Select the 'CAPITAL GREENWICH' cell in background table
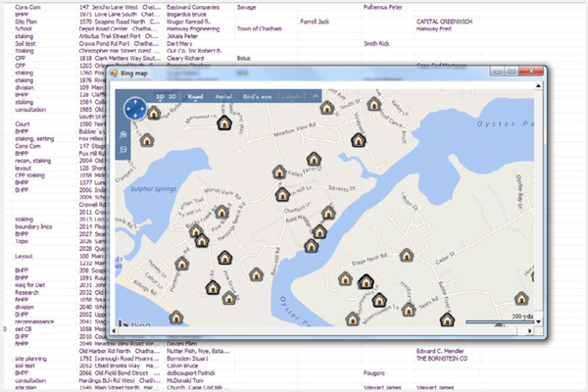Screen dimensions: 588x392 pyautogui.click(x=444, y=22)
